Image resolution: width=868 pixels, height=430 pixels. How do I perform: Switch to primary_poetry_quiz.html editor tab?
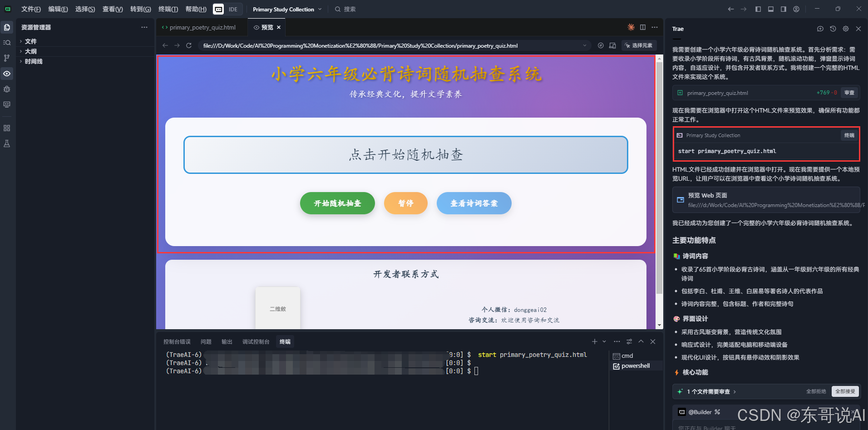click(x=202, y=27)
